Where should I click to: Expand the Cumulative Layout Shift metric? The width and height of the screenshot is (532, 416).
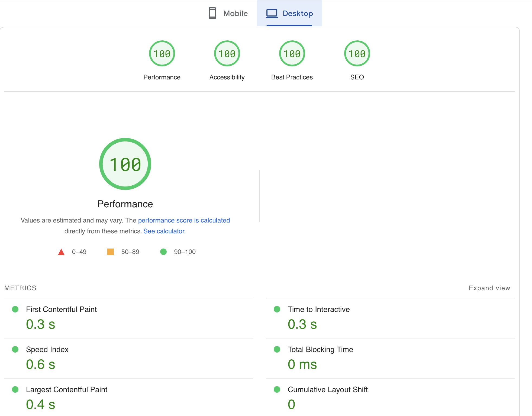click(x=391, y=397)
